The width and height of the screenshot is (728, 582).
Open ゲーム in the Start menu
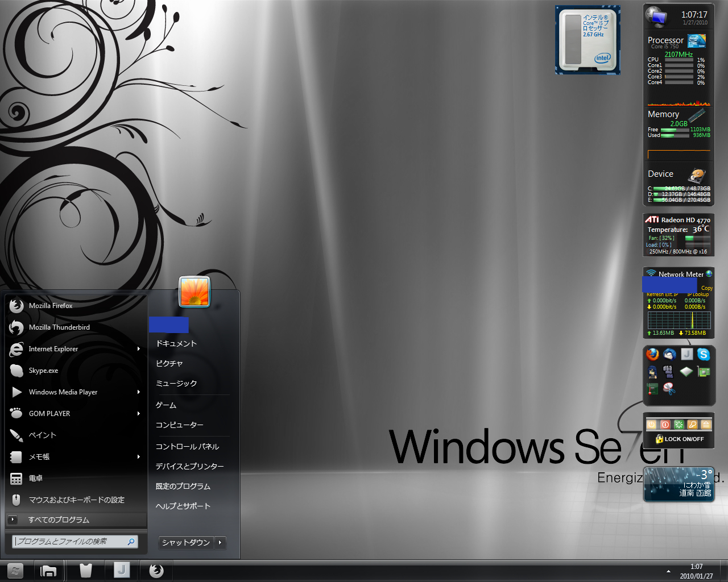tap(166, 405)
